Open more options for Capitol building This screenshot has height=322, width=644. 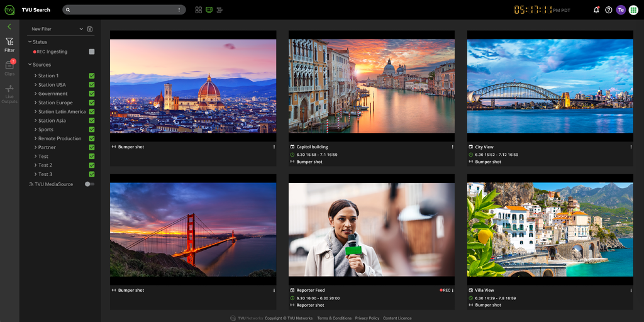tap(453, 147)
